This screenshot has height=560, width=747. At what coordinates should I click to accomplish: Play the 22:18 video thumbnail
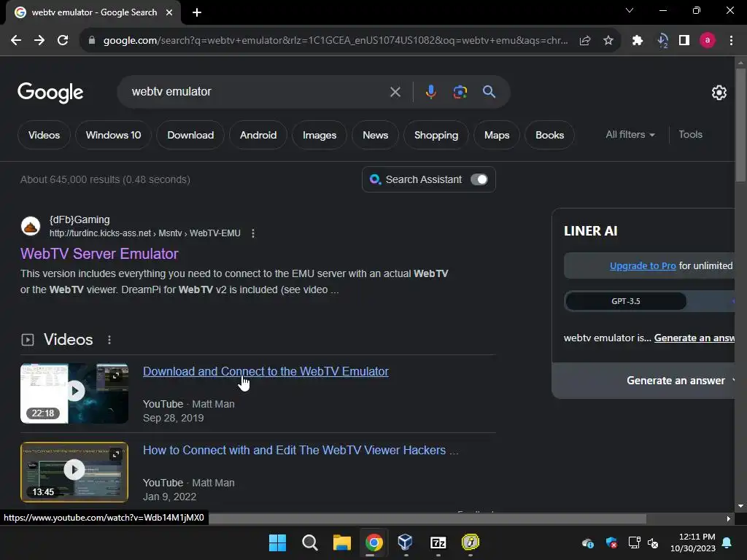[74, 393]
